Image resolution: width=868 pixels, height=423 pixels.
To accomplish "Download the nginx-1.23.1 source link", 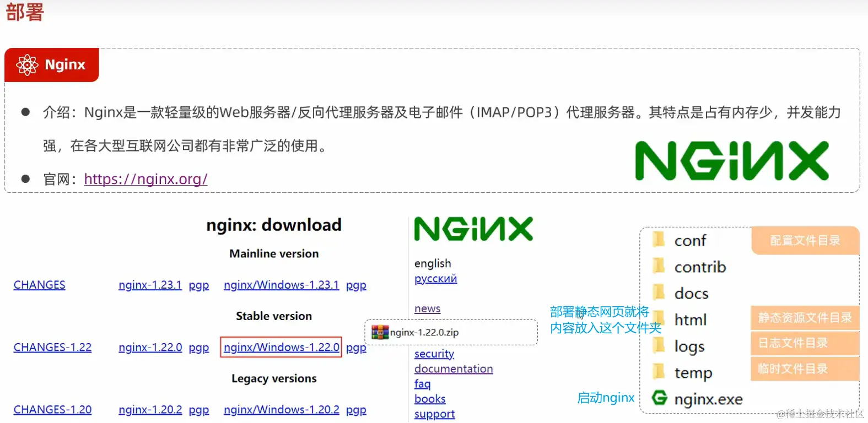I will pyautogui.click(x=150, y=285).
